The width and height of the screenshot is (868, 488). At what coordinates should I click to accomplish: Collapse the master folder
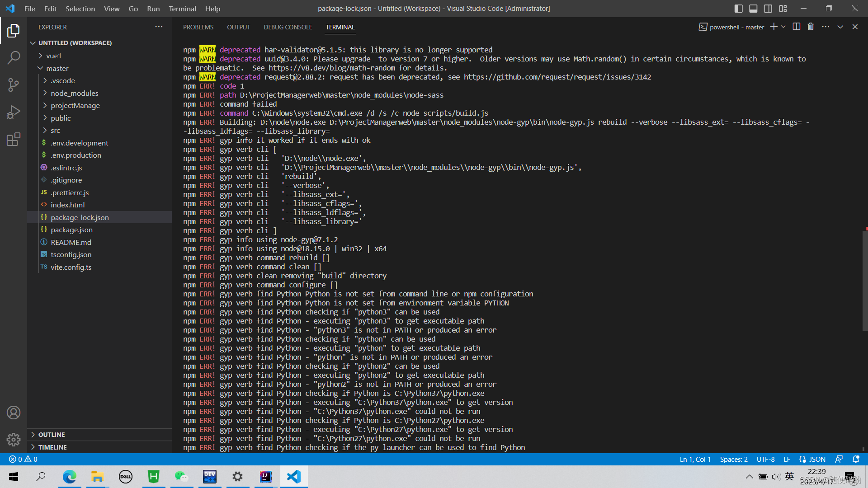57,68
